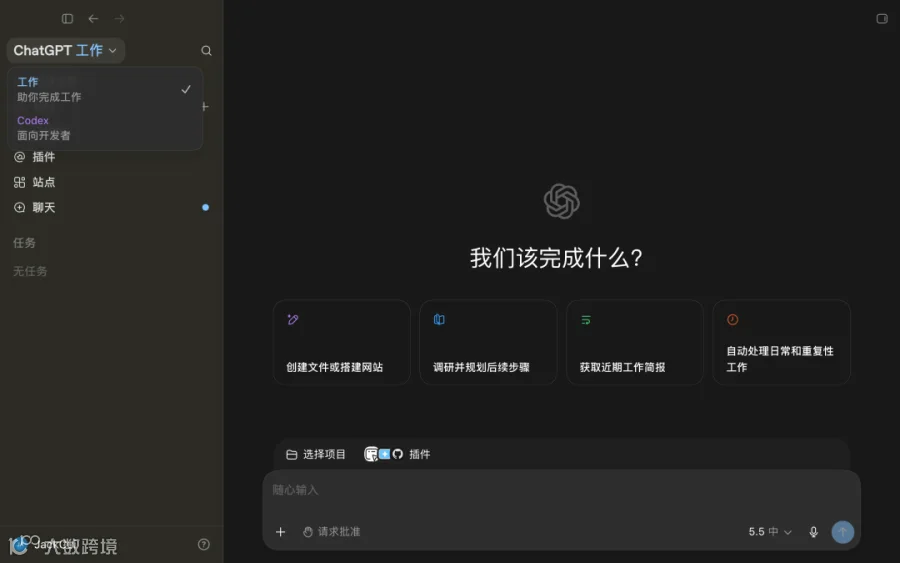This screenshot has height=563, width=900.
Task: Click the pencil icon on the create card
Action: 293,320
